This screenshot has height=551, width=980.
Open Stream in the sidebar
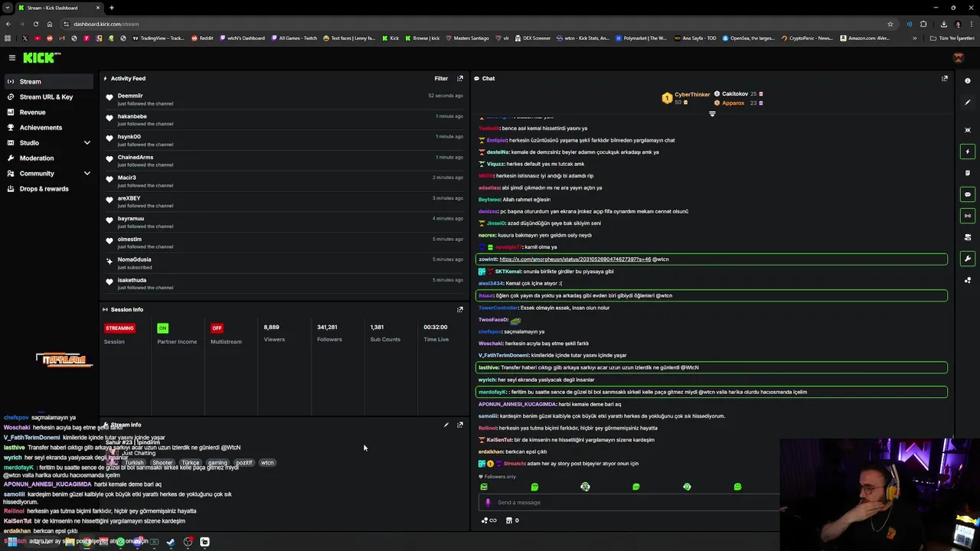[49, 81]
